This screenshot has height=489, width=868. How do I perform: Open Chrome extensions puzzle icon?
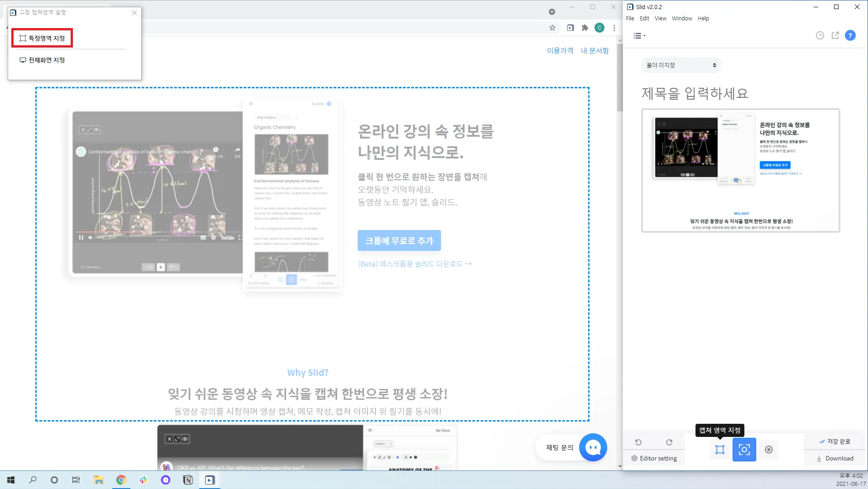click(585, 28)
